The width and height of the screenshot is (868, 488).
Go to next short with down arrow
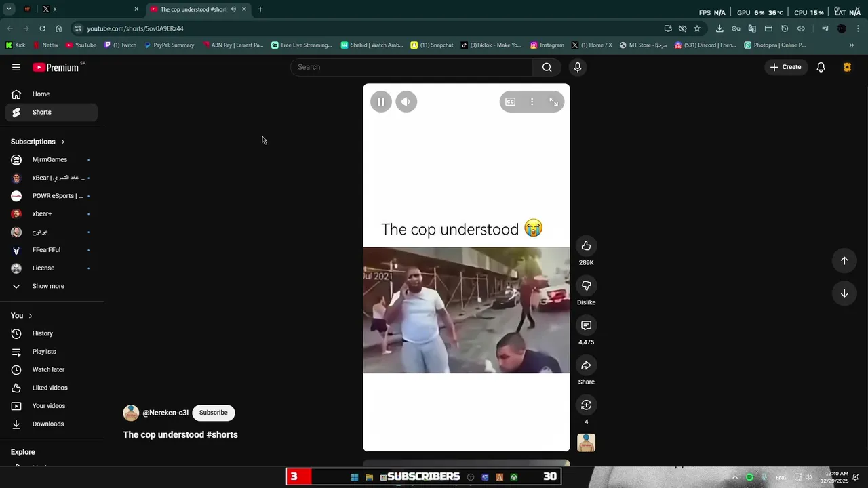click(844, 293)
